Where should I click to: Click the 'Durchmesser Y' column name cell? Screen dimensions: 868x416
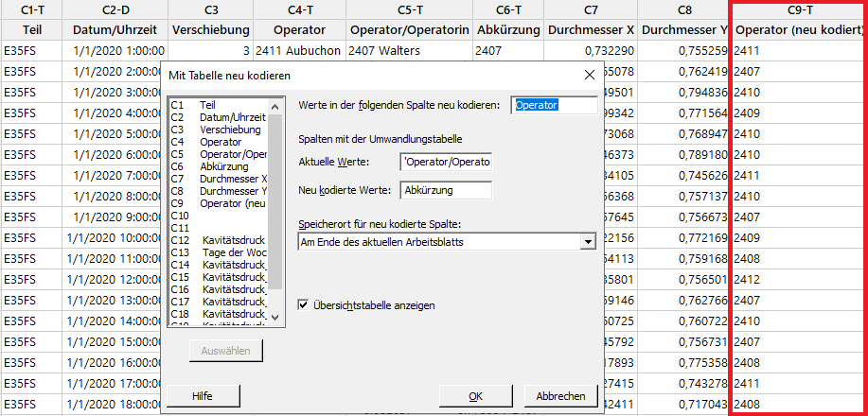click(684, 30)
